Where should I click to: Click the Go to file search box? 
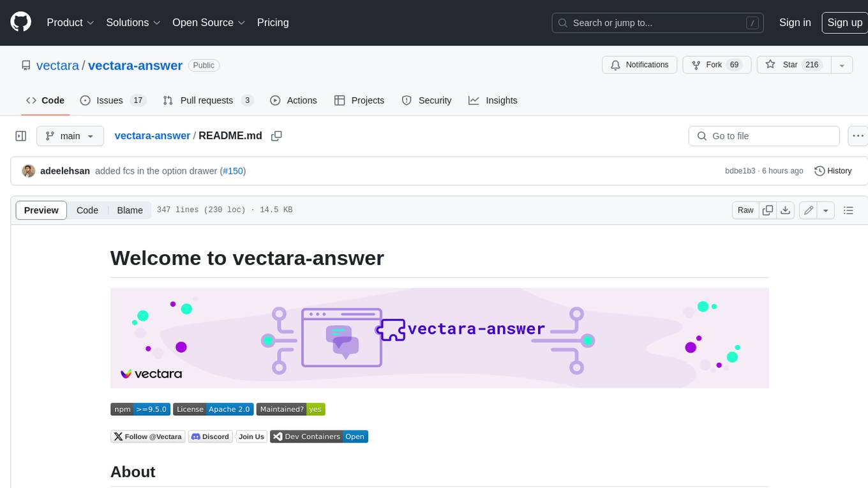click(764, 136)
